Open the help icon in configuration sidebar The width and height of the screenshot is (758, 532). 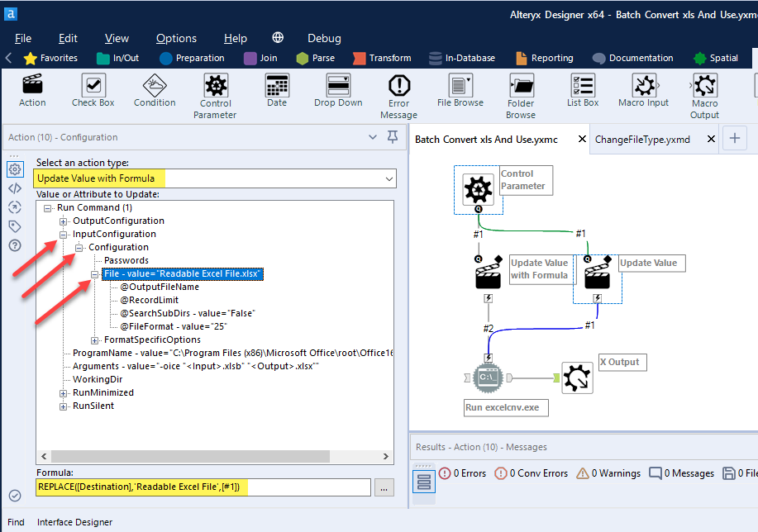[x=15, y=245]
